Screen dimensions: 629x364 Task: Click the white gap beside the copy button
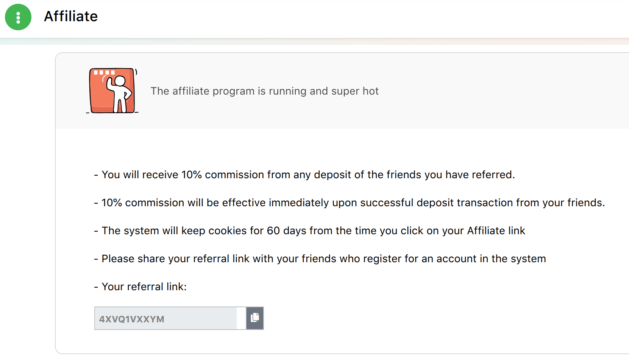(241, 318)
